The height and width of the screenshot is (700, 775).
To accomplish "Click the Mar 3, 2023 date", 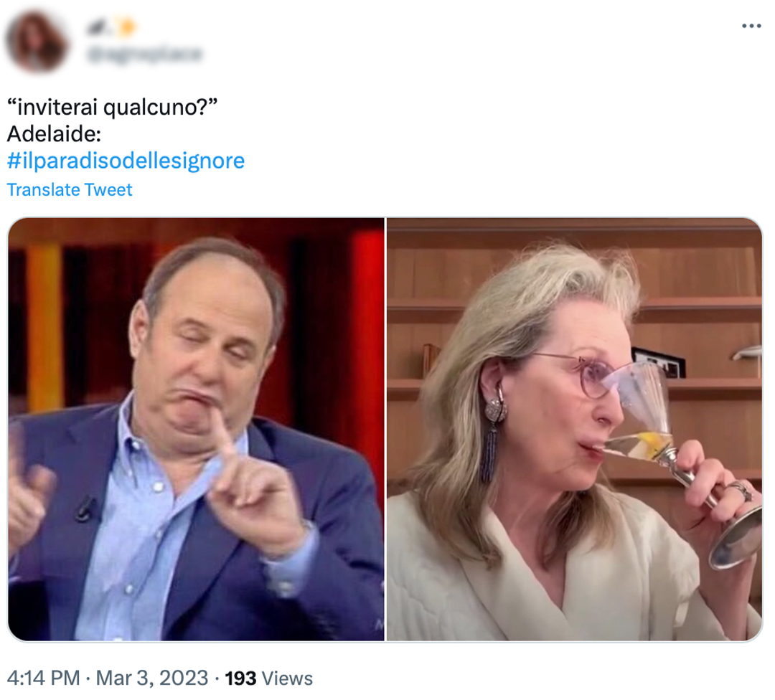I will point(151,678).
